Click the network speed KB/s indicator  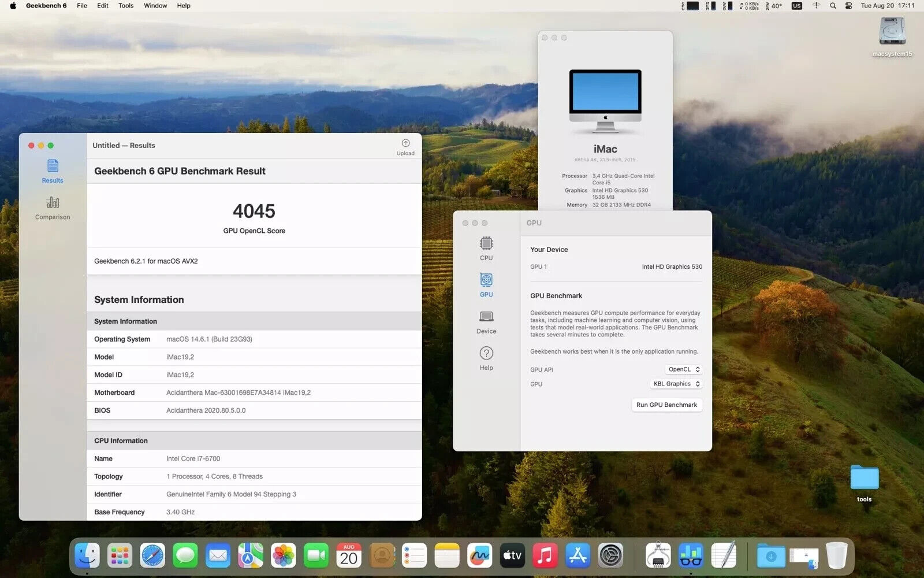click(x=750, y=6)
